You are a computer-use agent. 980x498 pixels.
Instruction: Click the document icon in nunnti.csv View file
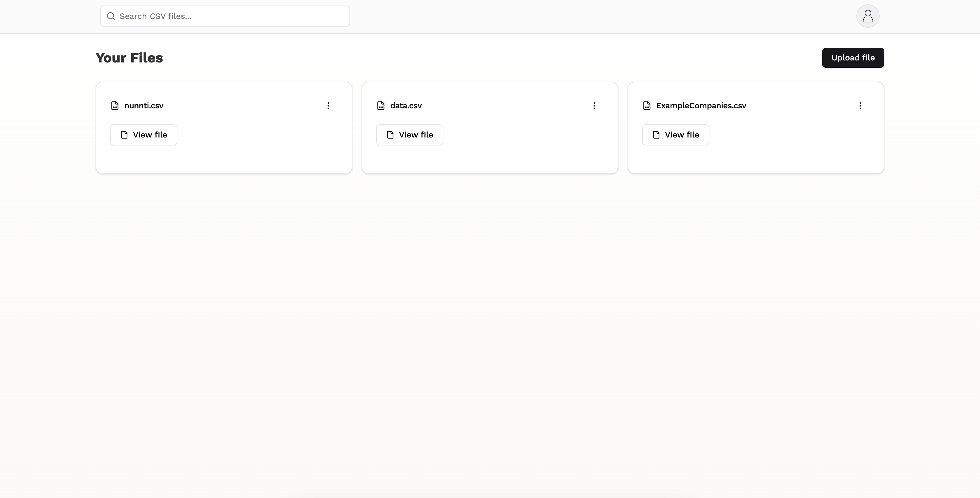point(124,135)
